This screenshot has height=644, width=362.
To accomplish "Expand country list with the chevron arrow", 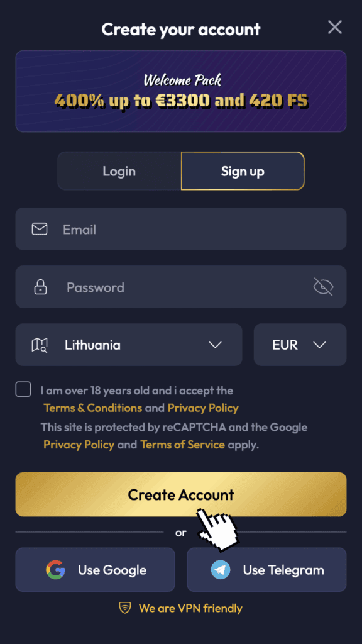I will click(215, 345).
